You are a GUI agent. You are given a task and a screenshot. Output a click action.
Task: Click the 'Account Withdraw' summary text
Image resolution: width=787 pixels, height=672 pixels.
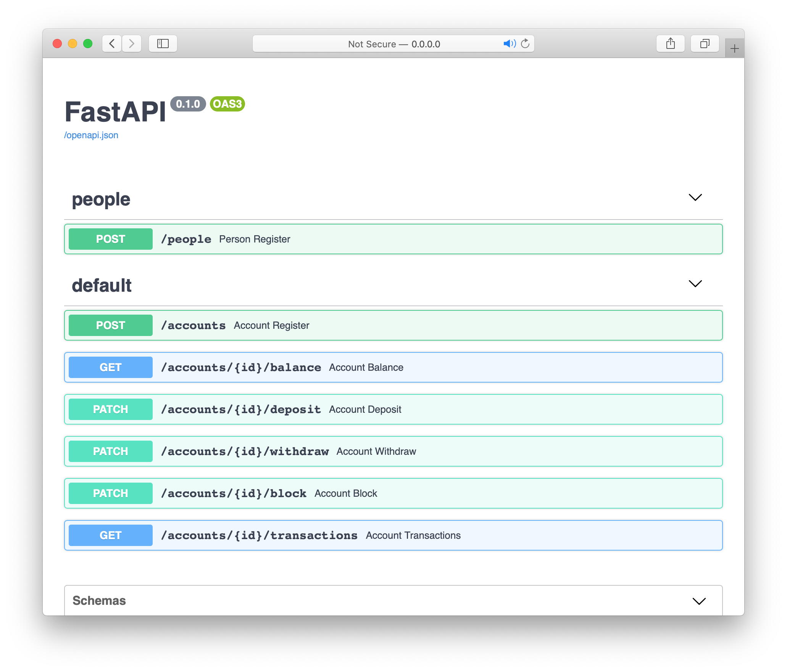tap(376, 451)
